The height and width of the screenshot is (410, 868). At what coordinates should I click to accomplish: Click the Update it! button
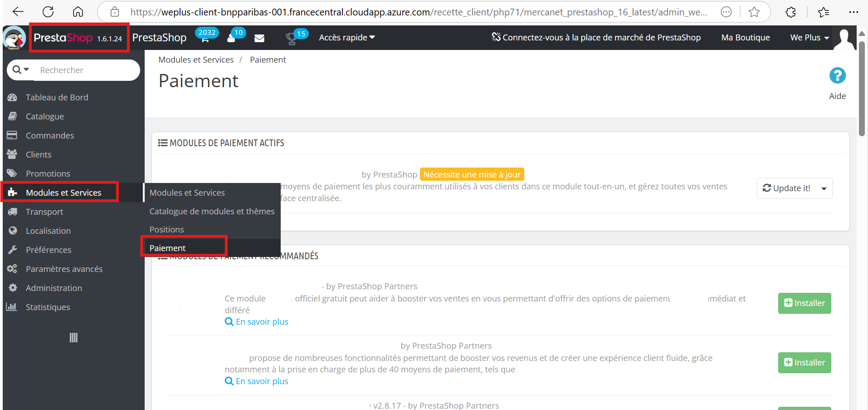787,188
